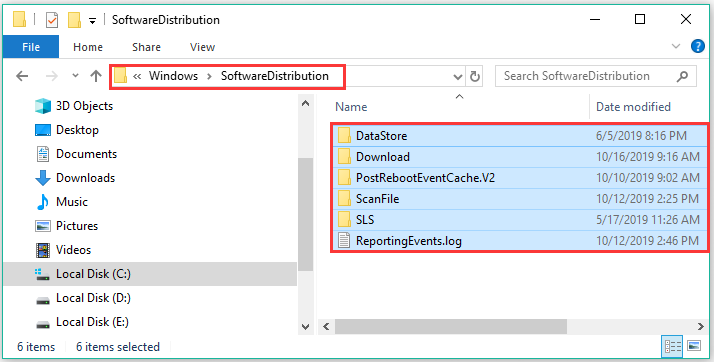Image resolution: width=714 pixels, height=362 pixels.
Task: Click the ReportingEvents.log file icon
Action: (x=344, y=240)
